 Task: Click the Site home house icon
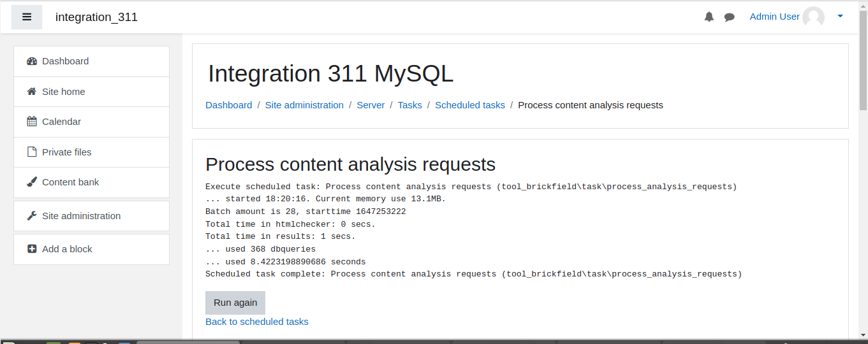pos(32,92)
